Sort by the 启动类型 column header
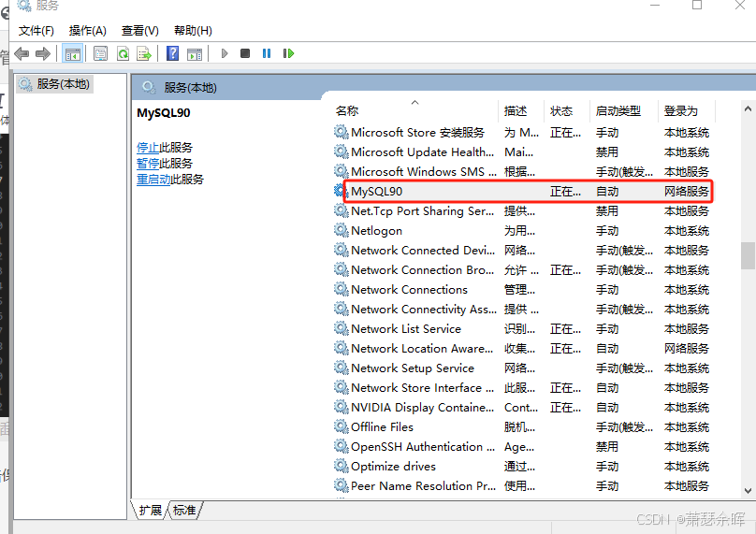756x534 pixels. (618, 111)
